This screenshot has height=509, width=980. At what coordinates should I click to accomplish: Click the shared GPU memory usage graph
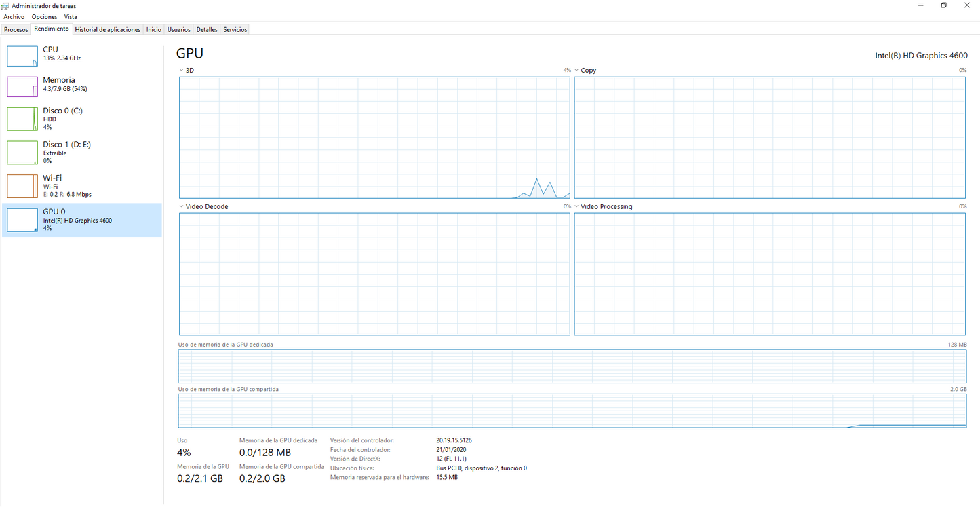tap(572, 411)
